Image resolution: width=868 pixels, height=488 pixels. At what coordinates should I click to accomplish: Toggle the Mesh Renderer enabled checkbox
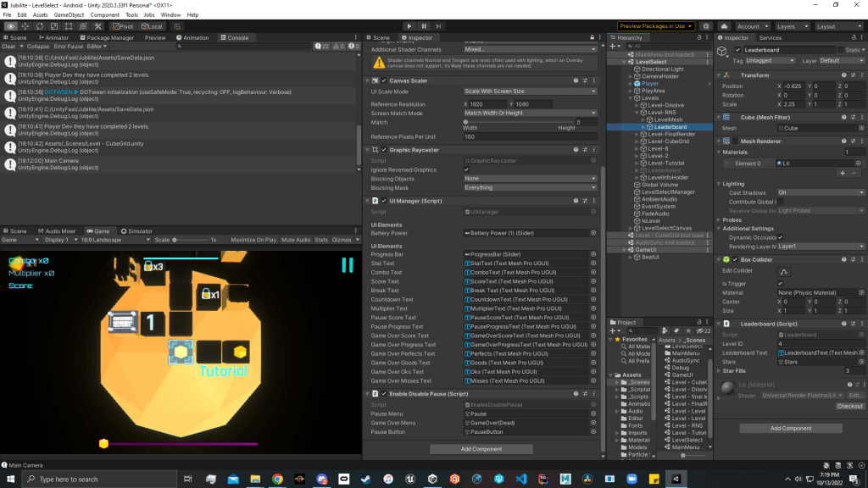tap(733, 141)
